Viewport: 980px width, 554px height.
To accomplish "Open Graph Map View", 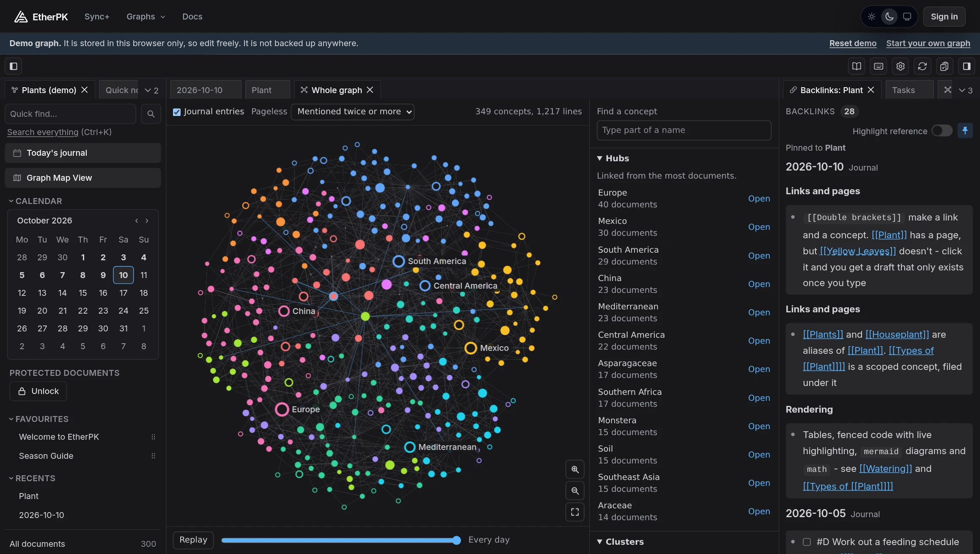I will pyautogui.click(x=83, y=178).
